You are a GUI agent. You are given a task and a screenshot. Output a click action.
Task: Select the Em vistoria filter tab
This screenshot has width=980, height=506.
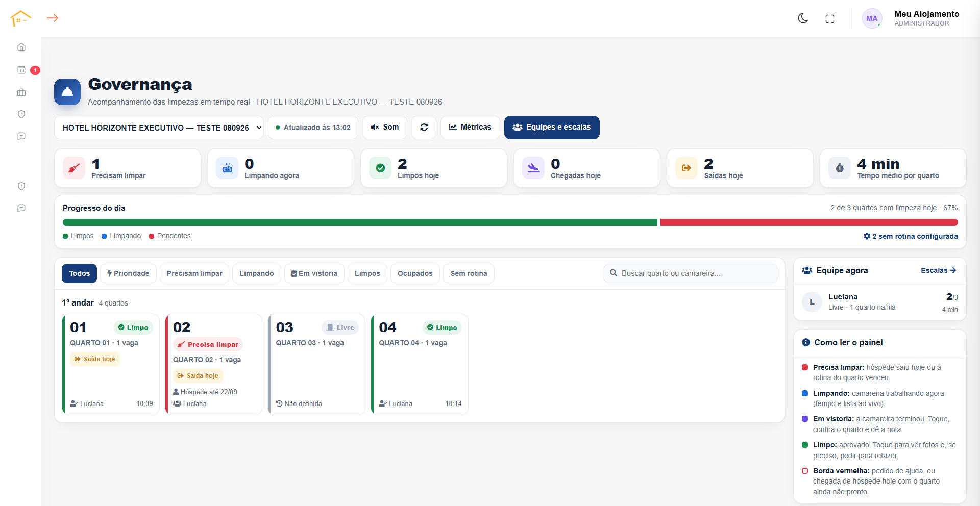point(314,273)
